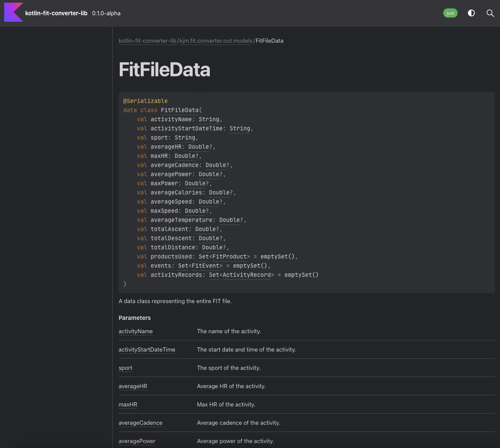Click the 0.1.0-alpha version label
Viewport: 500px width, 448px height.
pyautogui.click(x=106, y=13)
